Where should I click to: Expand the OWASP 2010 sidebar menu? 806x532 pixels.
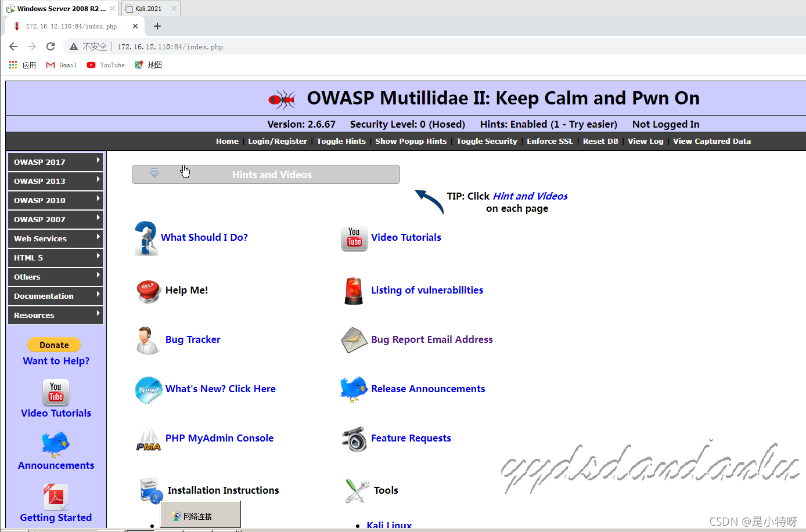(56, 200)
